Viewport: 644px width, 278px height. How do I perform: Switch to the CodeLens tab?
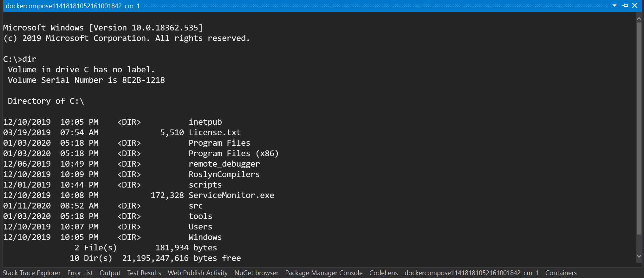tap(383, 273)
